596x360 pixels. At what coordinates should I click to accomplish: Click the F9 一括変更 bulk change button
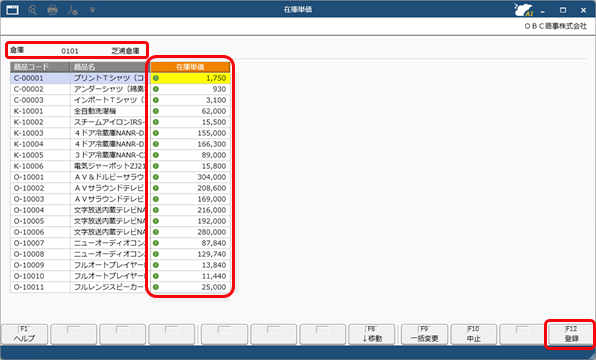coord(424,334)
